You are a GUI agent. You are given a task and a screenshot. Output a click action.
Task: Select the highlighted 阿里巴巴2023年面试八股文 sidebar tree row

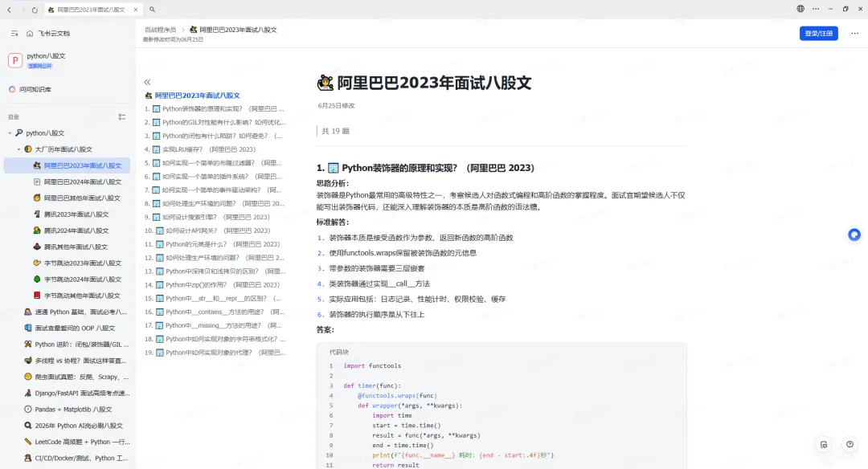point(67,165)
